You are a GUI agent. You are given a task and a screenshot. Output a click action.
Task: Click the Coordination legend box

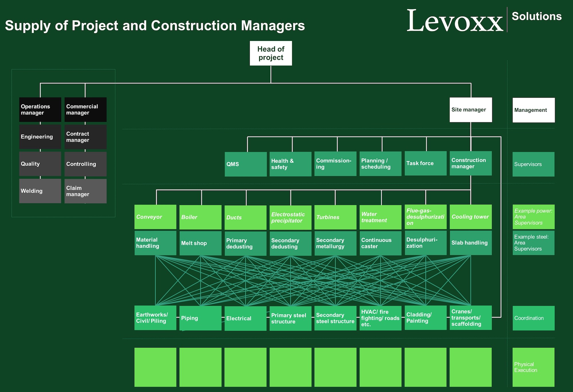(533, 318)
